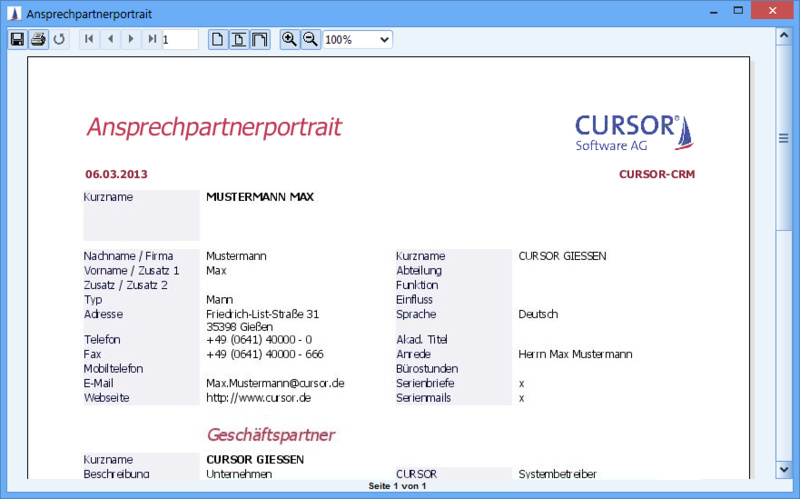Zoom in with the magnifier plus icon
The width and height of the screenshot is (800, 499).
pyautogui.click(x=289, y=40)
